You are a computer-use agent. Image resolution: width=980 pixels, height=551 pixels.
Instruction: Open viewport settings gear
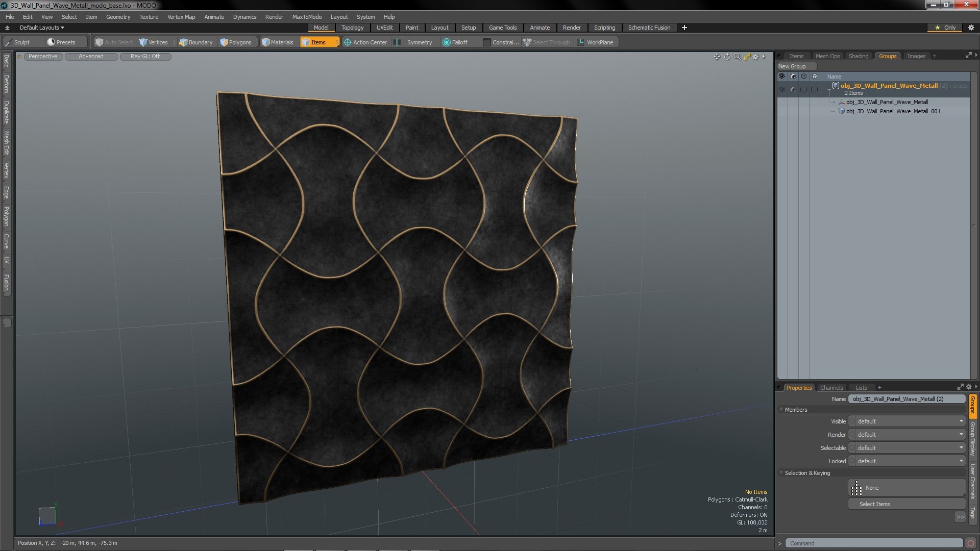(x=756, y=57)
